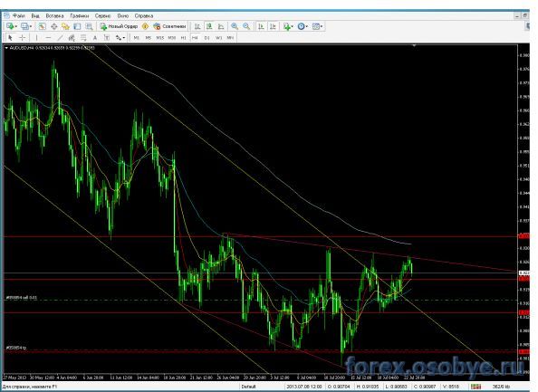Image resolution: width=538 pixels, height=392 pixels.
Task: Toggle the H4 timeframe button
Action: click(195, 38)
